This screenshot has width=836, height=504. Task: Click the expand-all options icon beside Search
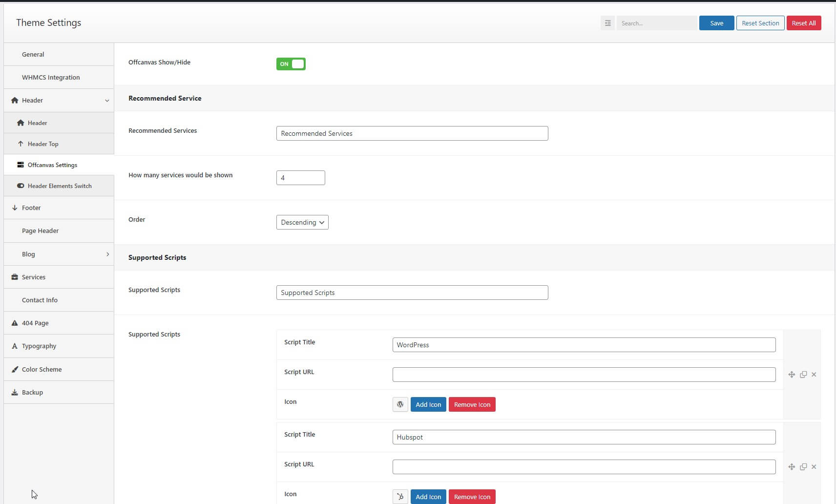(x=607, y=23)
